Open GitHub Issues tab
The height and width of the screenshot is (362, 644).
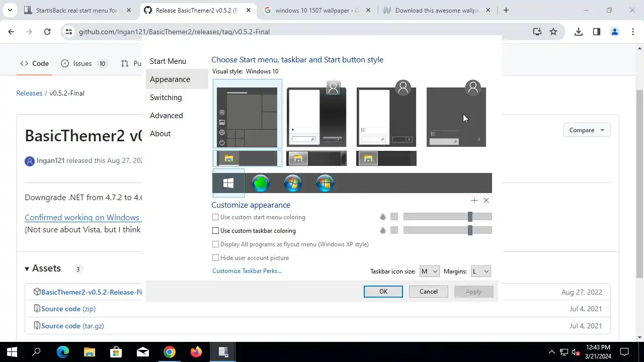pyautogui.click(x=84, y=63)
